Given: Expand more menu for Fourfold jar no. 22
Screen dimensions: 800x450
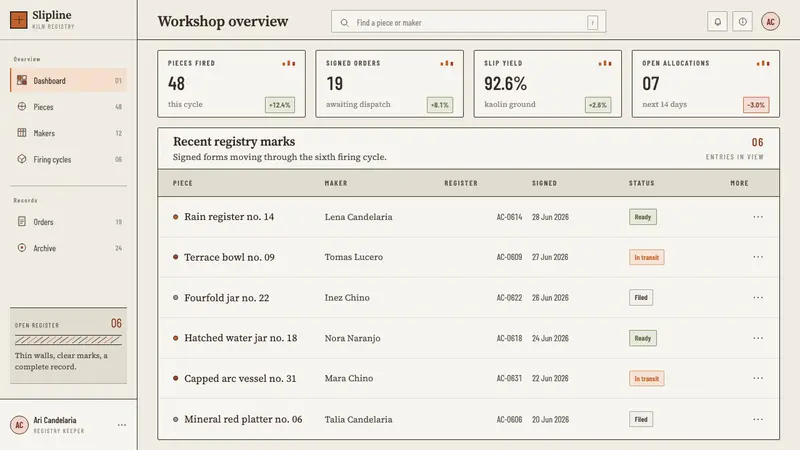Looking at the screenshot, I should [758, 297].
